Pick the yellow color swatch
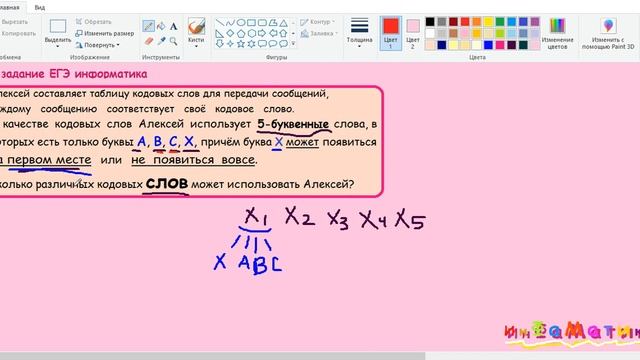This screenshot has width=640, height=360. pos(489,22)
